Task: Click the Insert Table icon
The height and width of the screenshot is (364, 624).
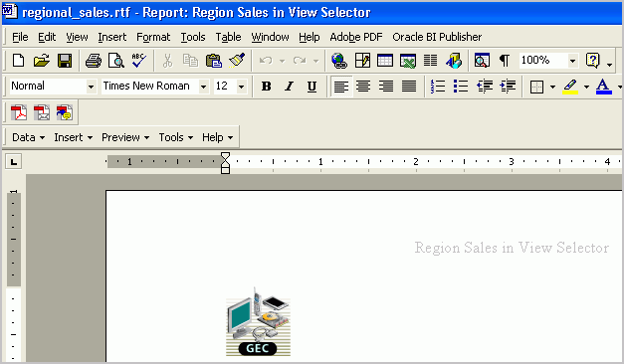Action: [x=385, y=61]
